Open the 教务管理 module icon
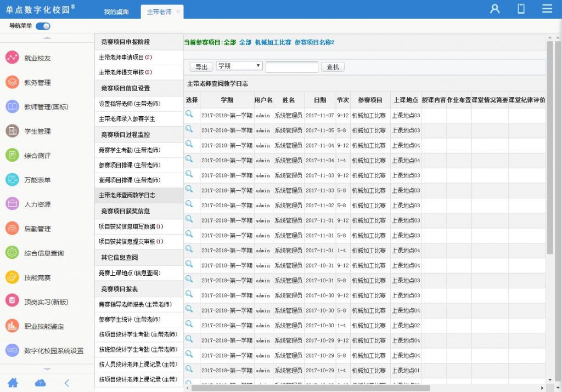This screenshot has width=562, height=392. tap(12, 82)
